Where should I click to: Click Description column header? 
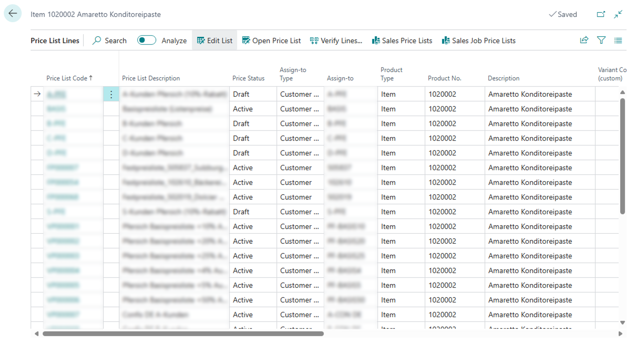pyautogui.click(x=504, y=78)
